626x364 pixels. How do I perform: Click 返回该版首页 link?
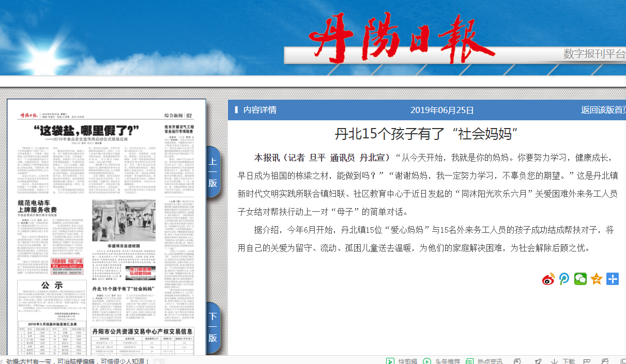[x=603, y=110]
